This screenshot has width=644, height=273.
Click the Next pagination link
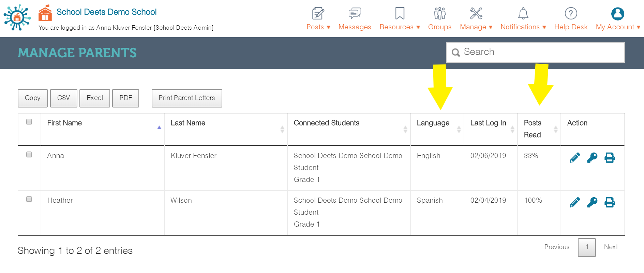click(x=611, y=247)
